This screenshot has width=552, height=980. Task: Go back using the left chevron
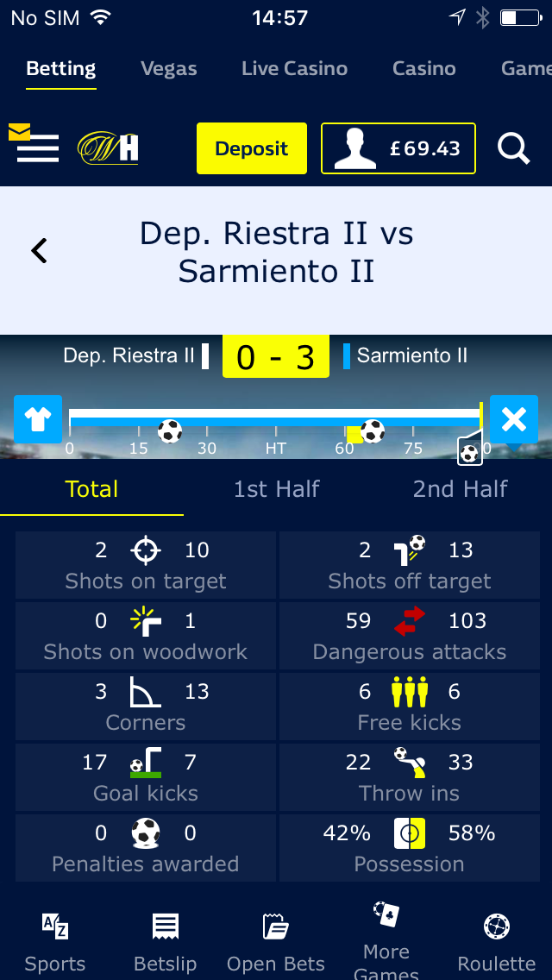(x=39, y=251)
